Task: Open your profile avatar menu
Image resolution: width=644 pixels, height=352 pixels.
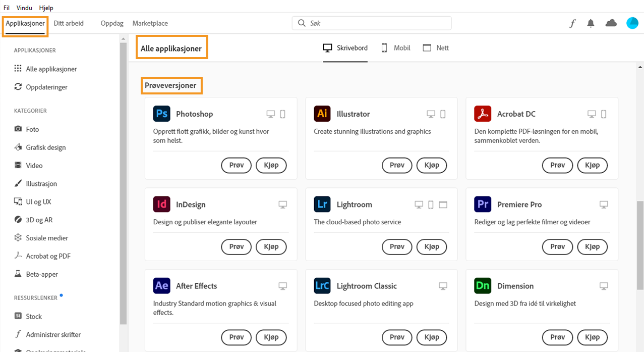Action: [x=632, y=23]
